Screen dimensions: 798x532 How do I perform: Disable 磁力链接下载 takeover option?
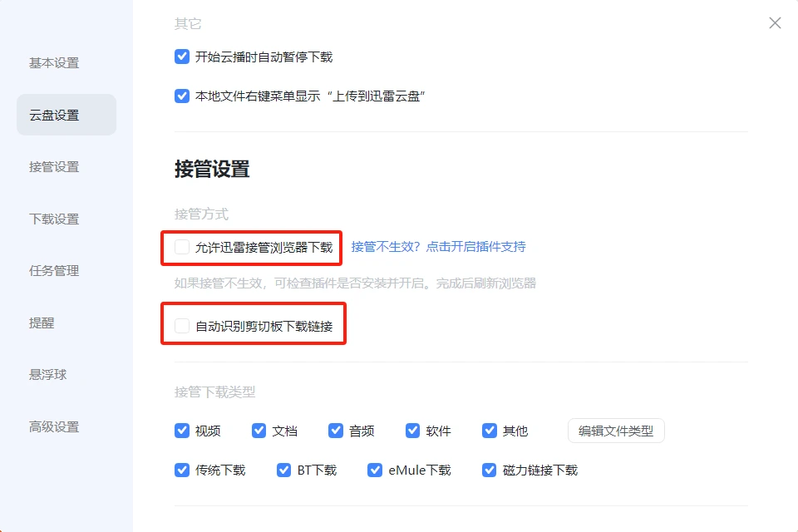pos(489,470)
